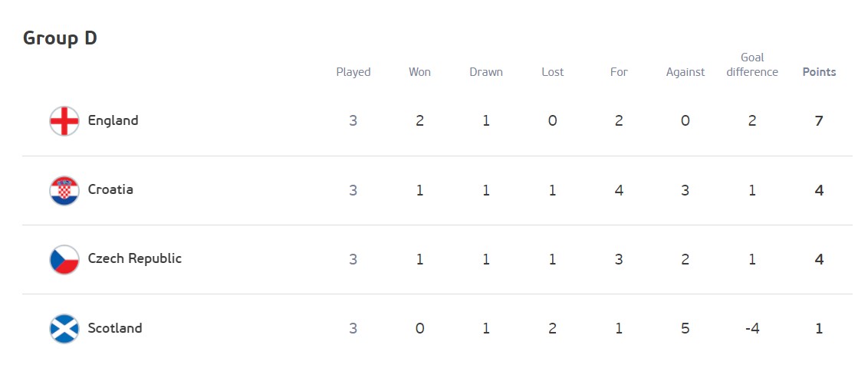
Task: Click the Lost column header
Action: [552, 72]
